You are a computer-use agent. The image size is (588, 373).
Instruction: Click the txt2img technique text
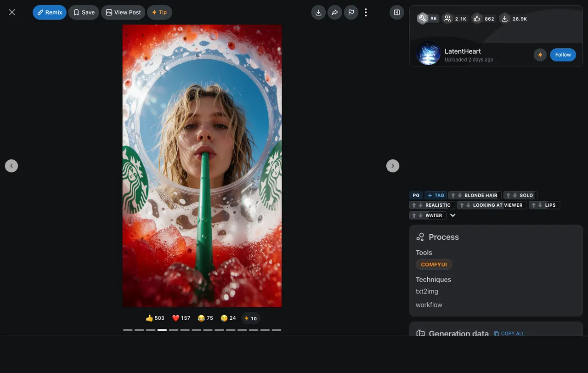point(427,291)
